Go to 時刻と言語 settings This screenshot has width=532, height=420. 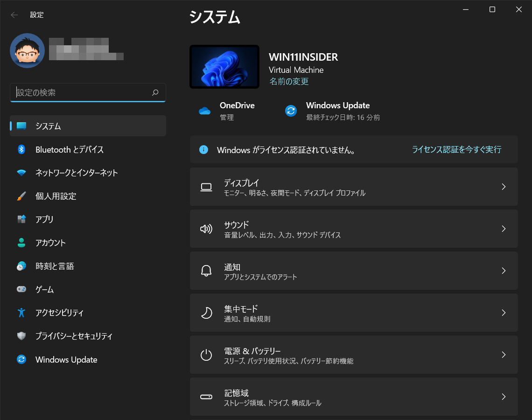(88, 266)
